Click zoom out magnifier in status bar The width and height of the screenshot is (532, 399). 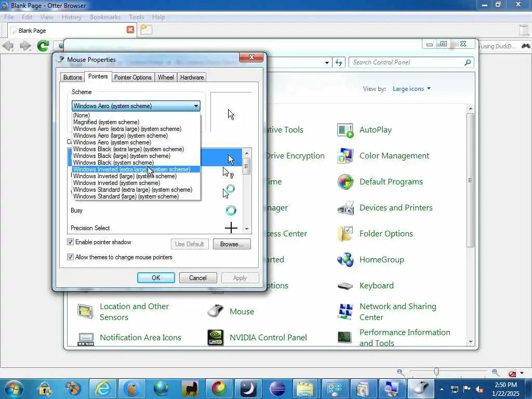tap(401, 373)
